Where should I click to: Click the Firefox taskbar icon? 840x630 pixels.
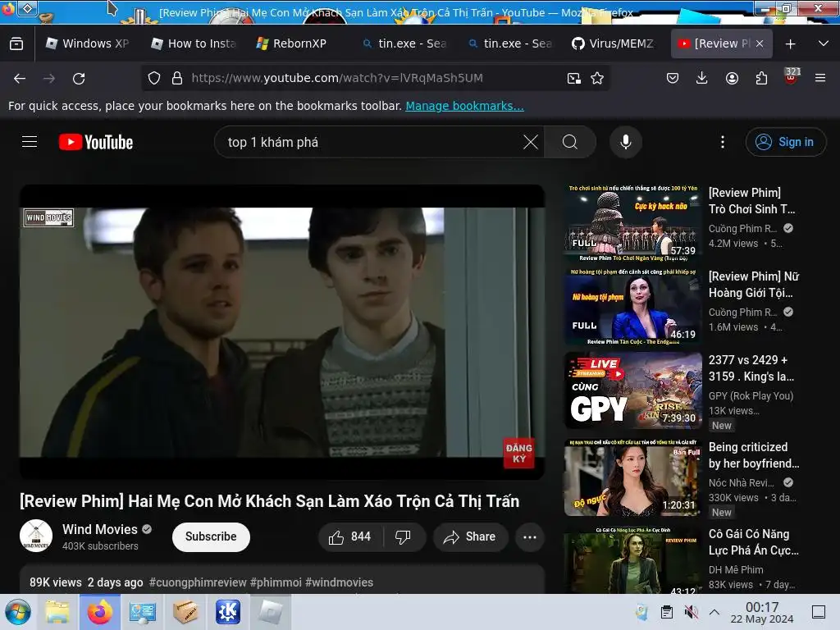[100, 612]
